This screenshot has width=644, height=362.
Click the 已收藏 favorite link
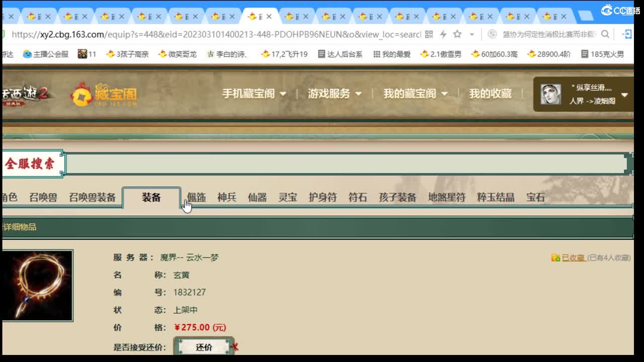pyautogui.click(x=573, y=257)
